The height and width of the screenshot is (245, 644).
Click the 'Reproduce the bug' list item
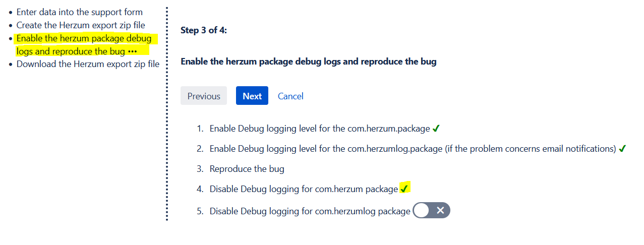point(247,169)
